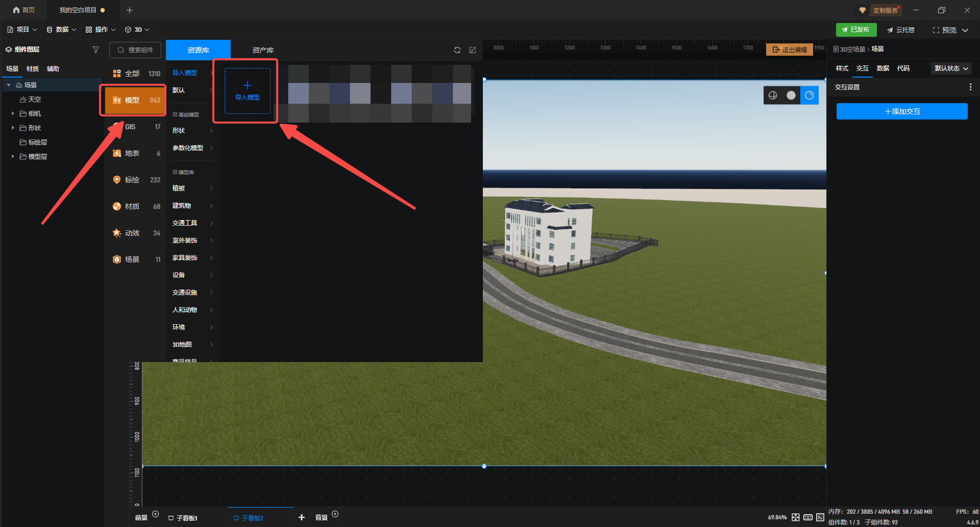This screenshot has width=980, height=527.
Task: Click the 搜索组件 search field
Action: tap(135, 50)
